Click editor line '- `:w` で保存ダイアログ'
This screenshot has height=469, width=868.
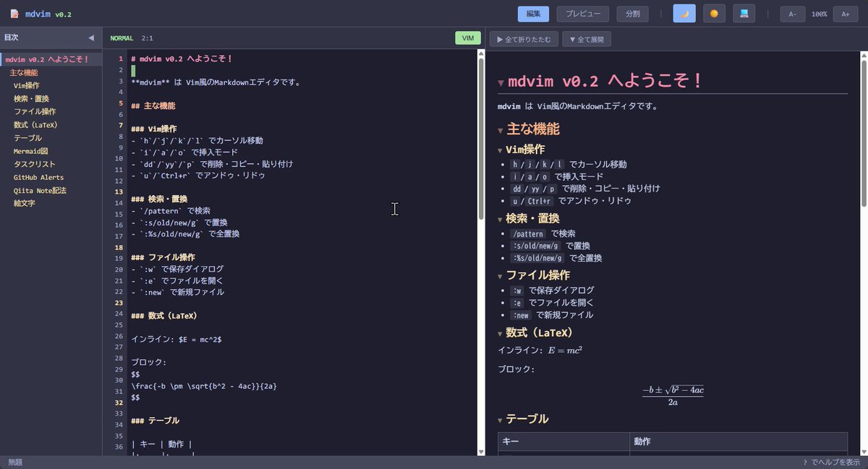177,269
